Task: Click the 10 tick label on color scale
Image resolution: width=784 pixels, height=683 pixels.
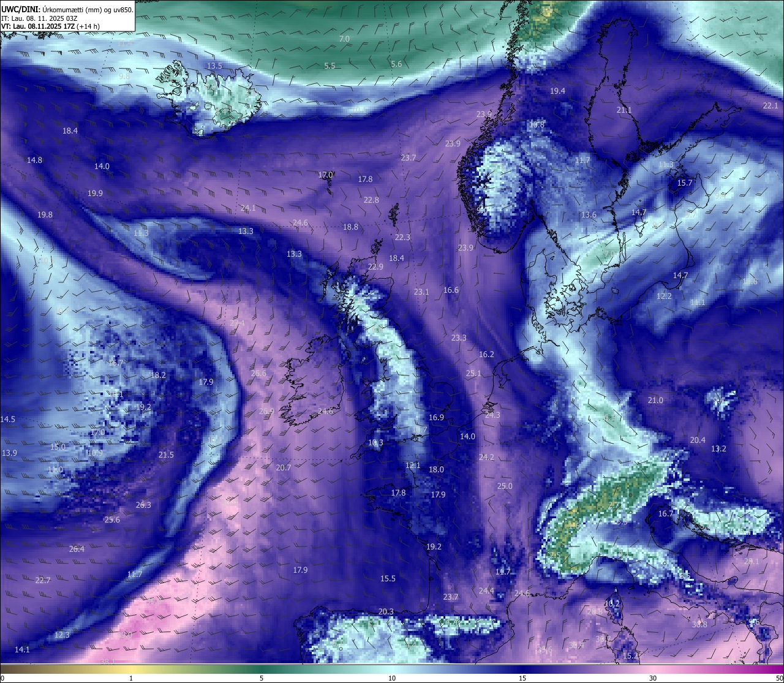Action: point(392,678)
